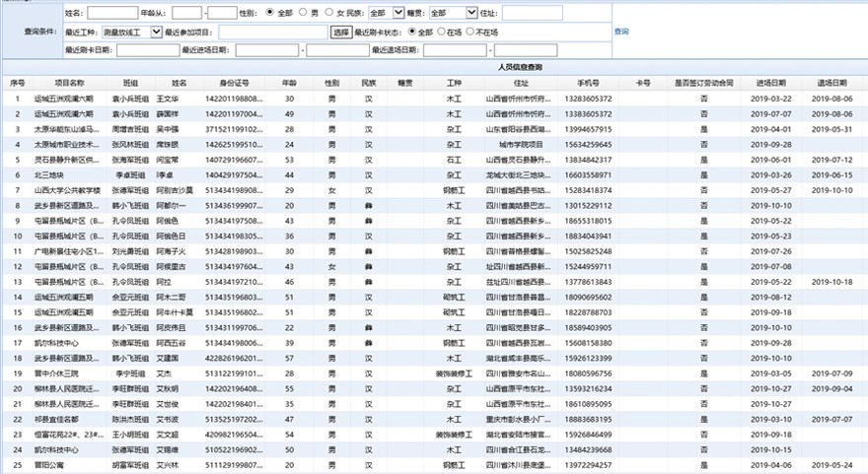868x474 pixels.
Task: Click the 年龄从 minimum age field
Action: [181, 14]
